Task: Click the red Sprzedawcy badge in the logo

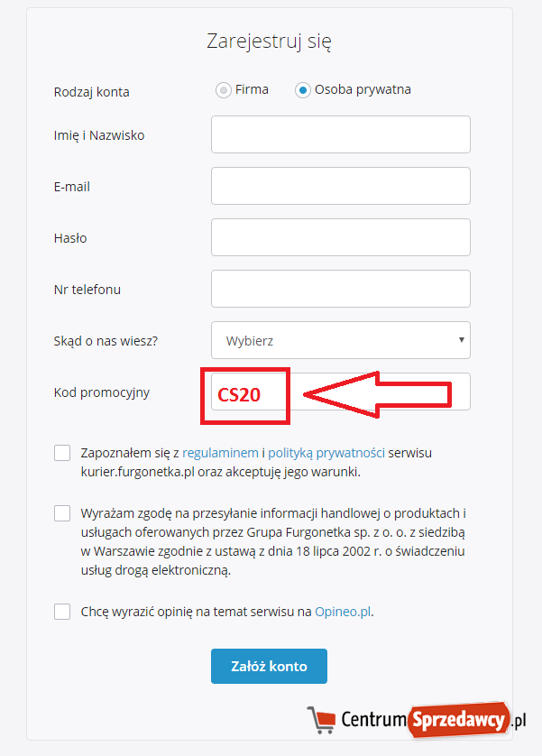Action: tap(459, 718)
